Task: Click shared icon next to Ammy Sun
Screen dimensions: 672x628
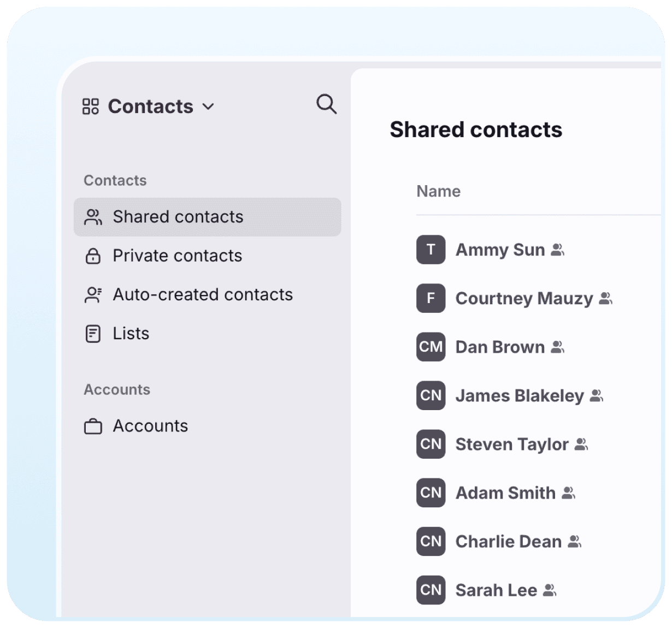Action: pos(557,250)
